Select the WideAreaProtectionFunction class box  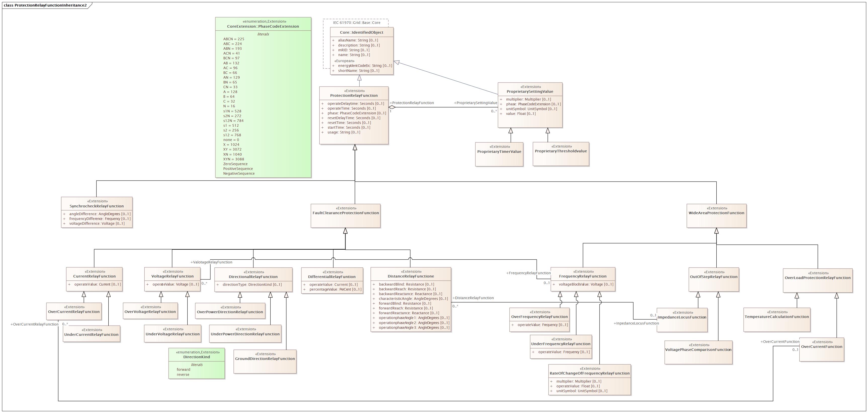click(x=716, y=216)
